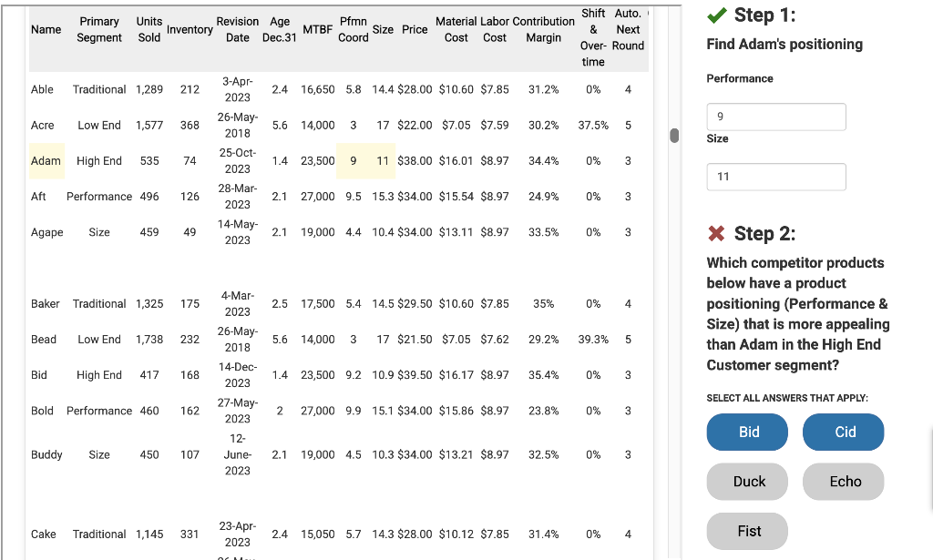Click Cake's inventory value 331
The width and height of the screenshot is (933, 560).
click(x=190, y=535)
